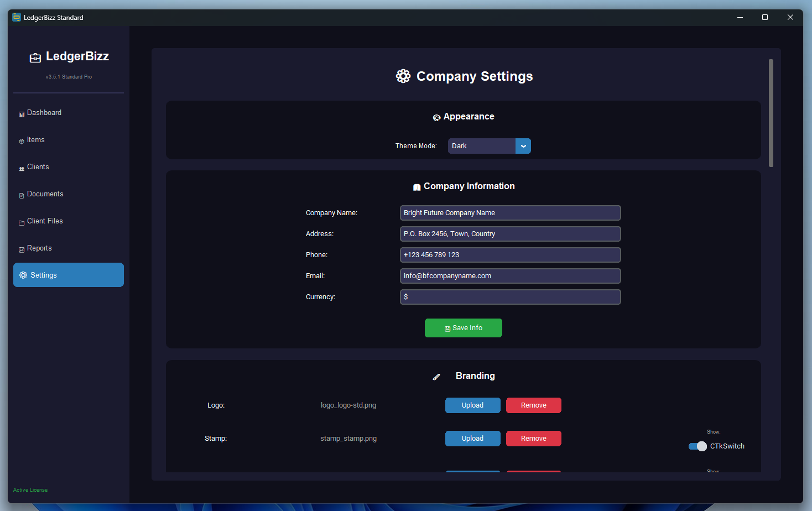The image size is (812, 511).
Task: Click the Company Name input field
Action: [510, 213]
